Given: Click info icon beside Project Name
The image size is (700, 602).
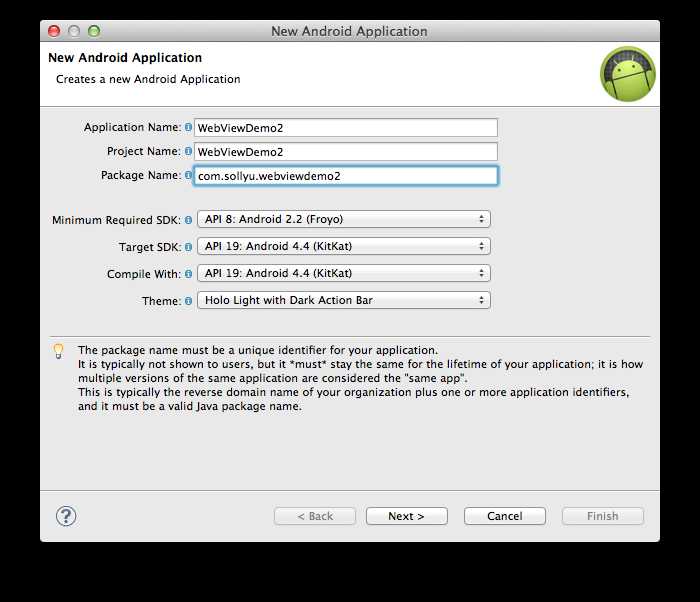Looking at the screenshot, I should coord(188,151).
